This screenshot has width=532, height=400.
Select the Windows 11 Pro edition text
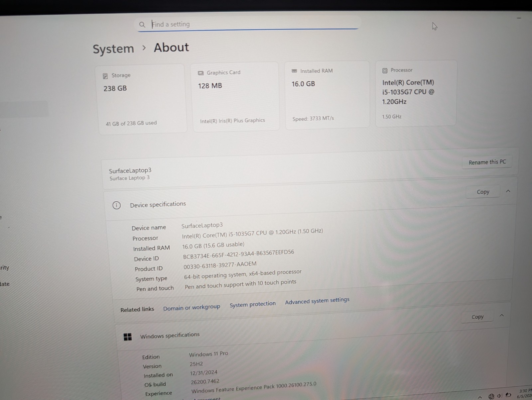pos(208,354)
